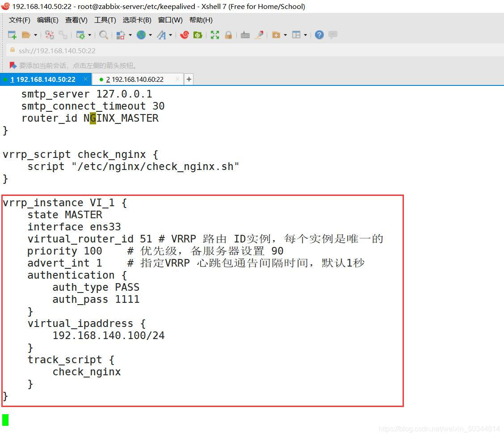This screenshot has width=504, height=437.
Task: Click the script path '/etc/nginx/check_nginx.sh'
Action: point(155,166)
